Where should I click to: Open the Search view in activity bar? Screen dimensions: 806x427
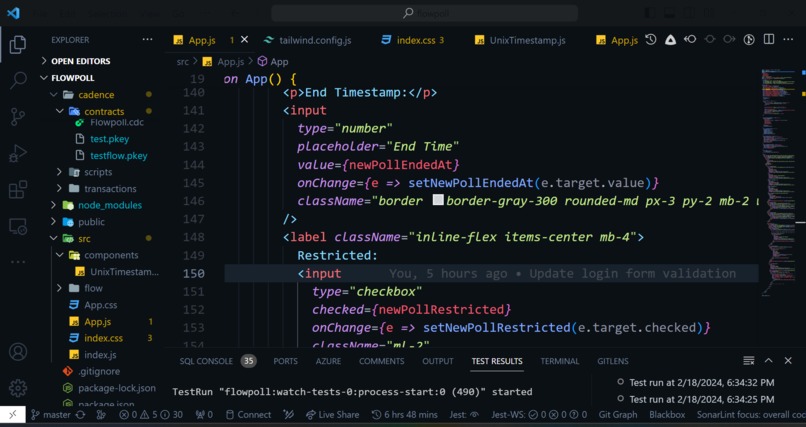coord(18,81)
